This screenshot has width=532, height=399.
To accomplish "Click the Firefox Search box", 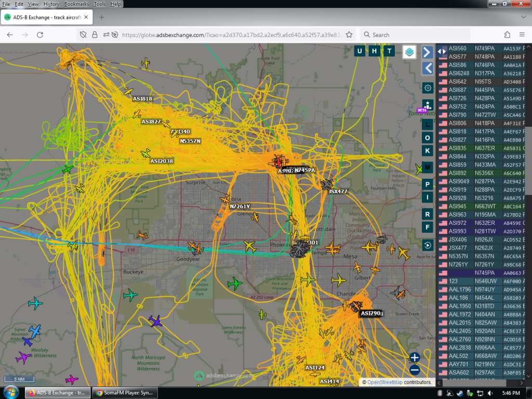I will [x=415, y=35].
